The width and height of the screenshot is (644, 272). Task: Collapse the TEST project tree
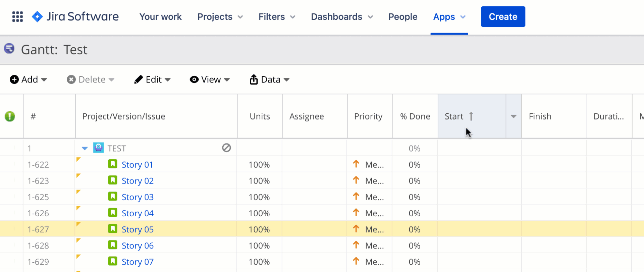coord(85,148)
